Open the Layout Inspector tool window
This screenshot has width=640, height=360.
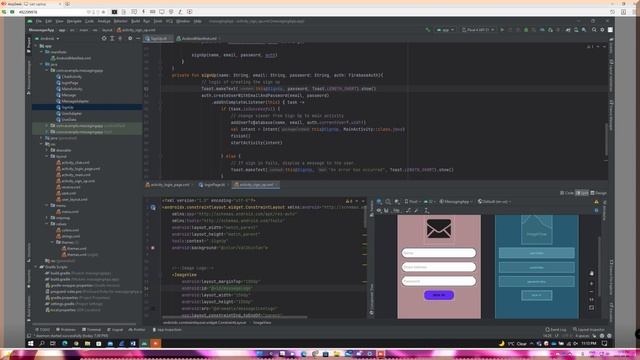(589, 329)
